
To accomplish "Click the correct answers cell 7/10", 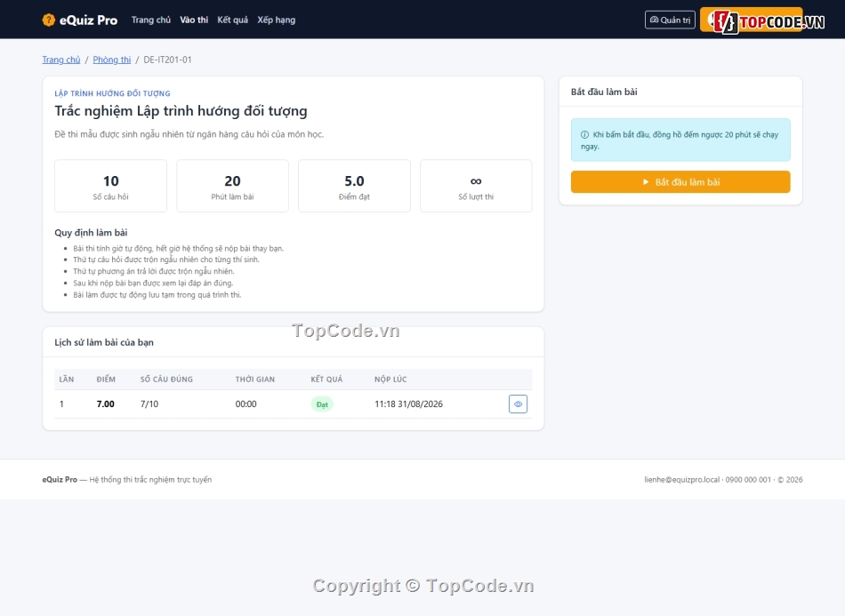I will [x=149, y=404].
